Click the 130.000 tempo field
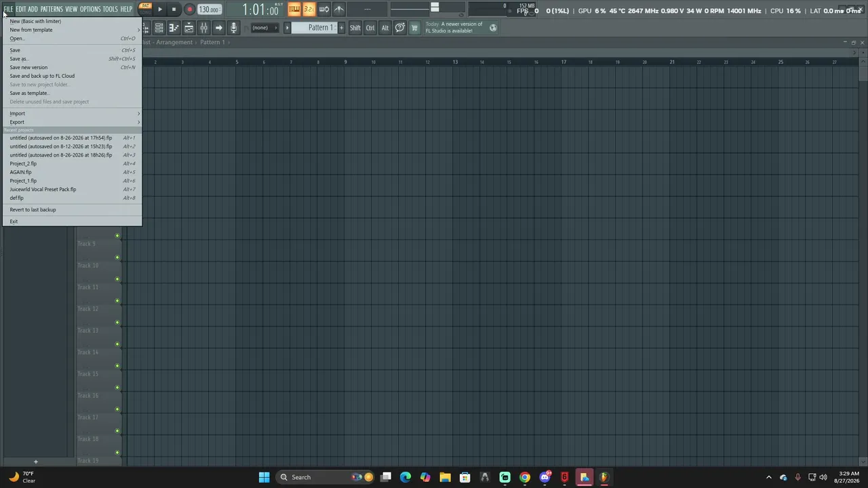Screen dimensions: 868x488 pyautogui.click(x=209, y=9)
